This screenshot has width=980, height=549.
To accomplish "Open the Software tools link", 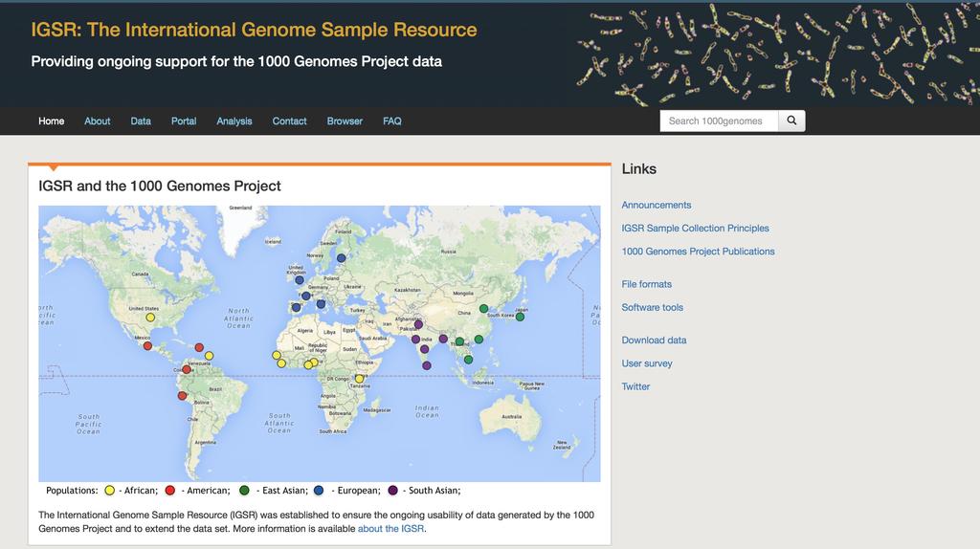I will (x=652, y=307).
